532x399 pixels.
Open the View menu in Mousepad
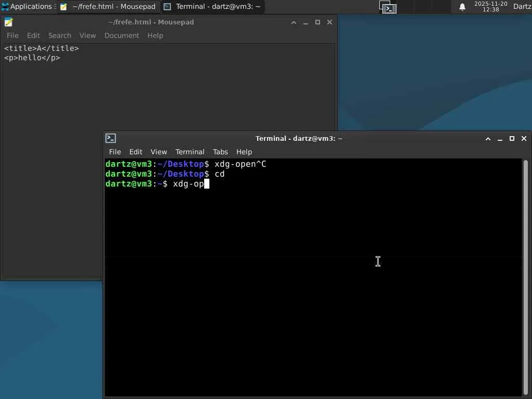[87, 35]
